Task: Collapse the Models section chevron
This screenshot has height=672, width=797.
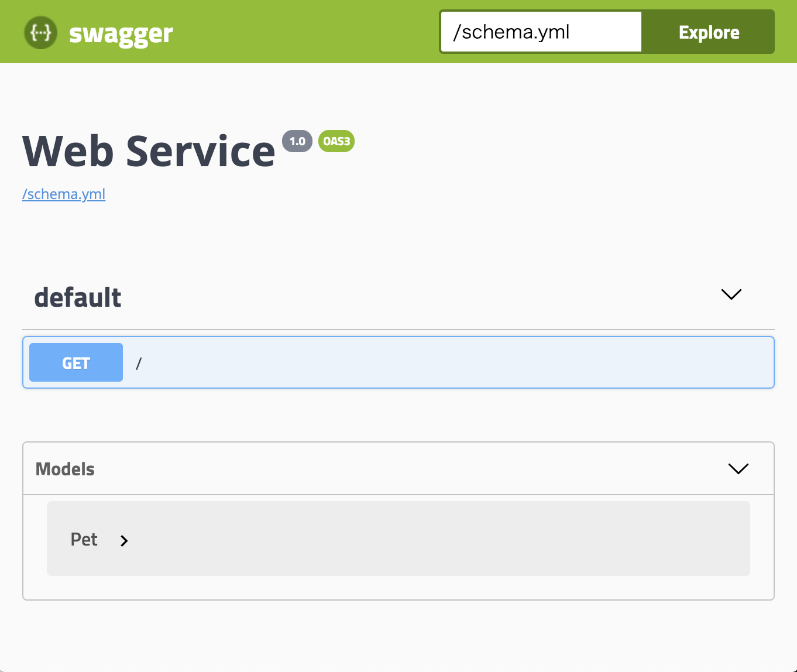Action: point(738,468)
